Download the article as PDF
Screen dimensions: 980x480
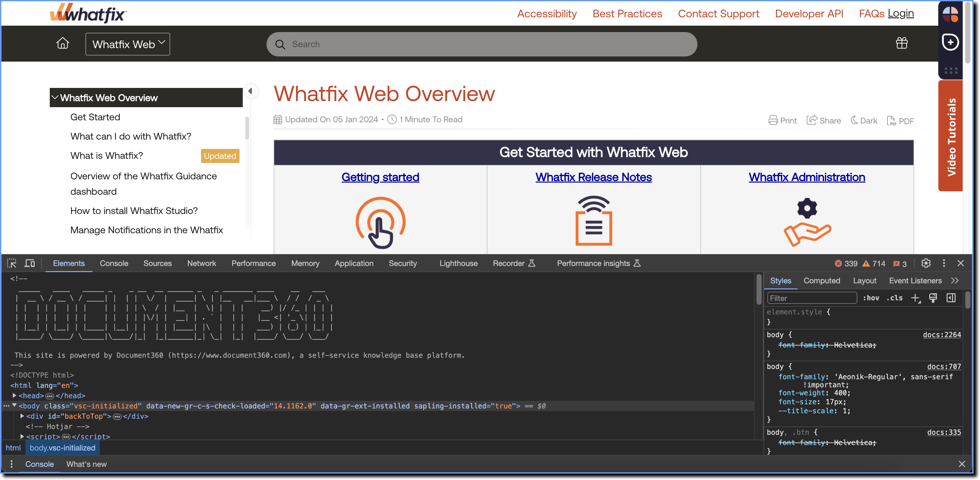900,121
